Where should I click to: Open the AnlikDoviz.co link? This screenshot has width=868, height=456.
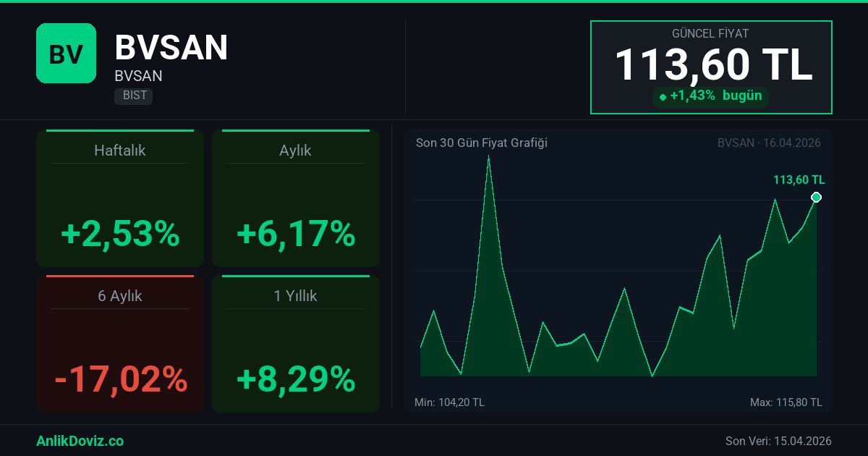tap(80, 441)
